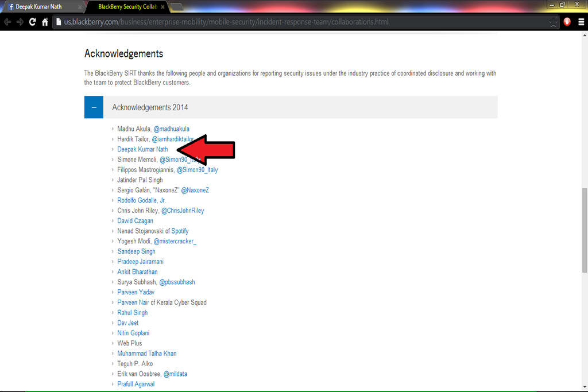Open the @mildata link
The image size is (588, 392).
click(x=175, y=374)
